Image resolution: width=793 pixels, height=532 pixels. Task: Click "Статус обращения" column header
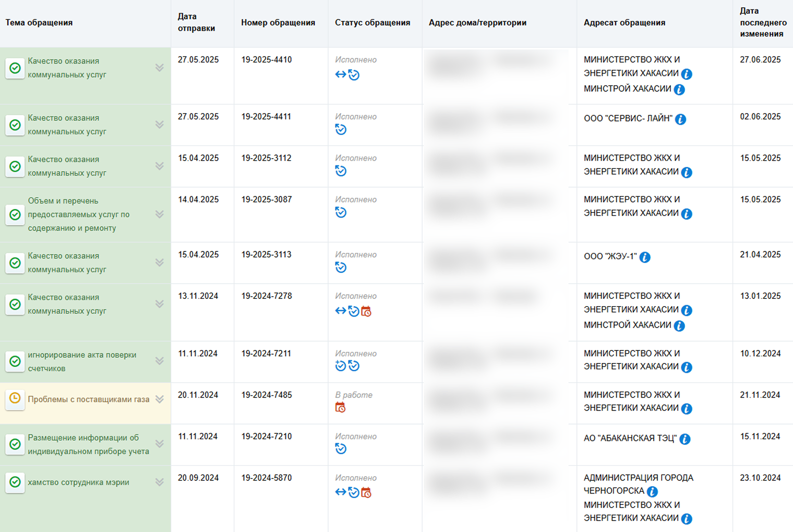click(x=372, y=22)
